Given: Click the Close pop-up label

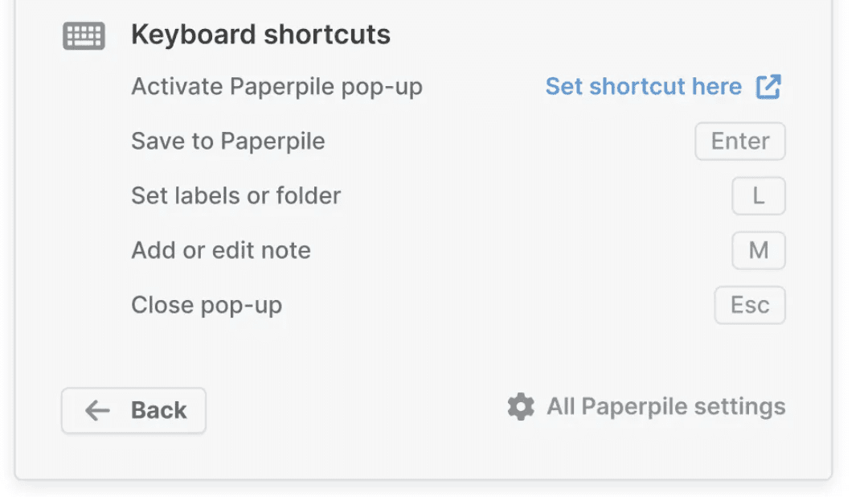Looking at the screenshot, I should pos(207,306).
